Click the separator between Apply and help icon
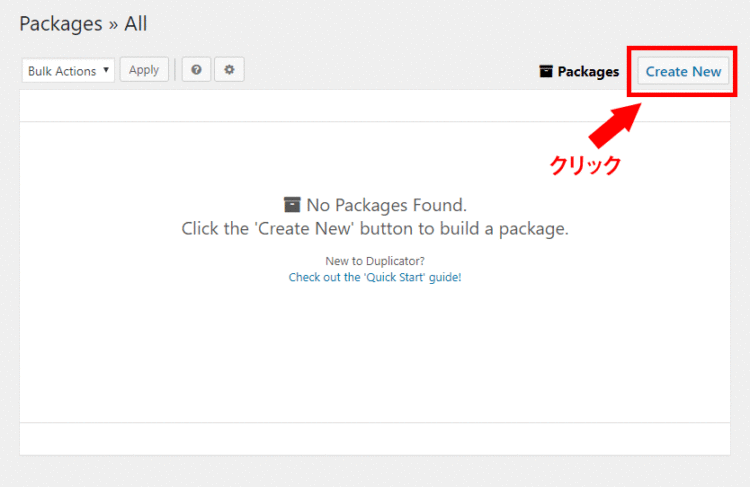 [x=175, y=70]
